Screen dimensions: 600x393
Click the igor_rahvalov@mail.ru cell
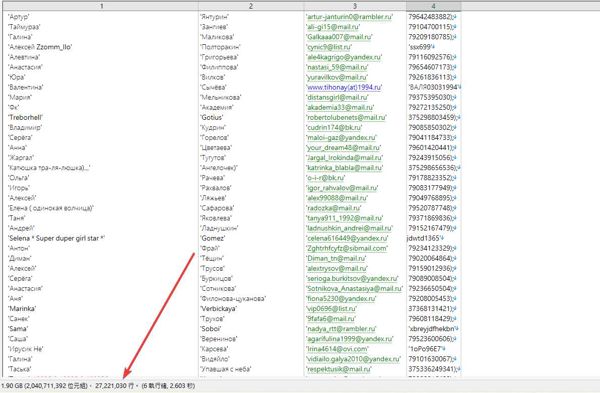(x=342, y=188)
